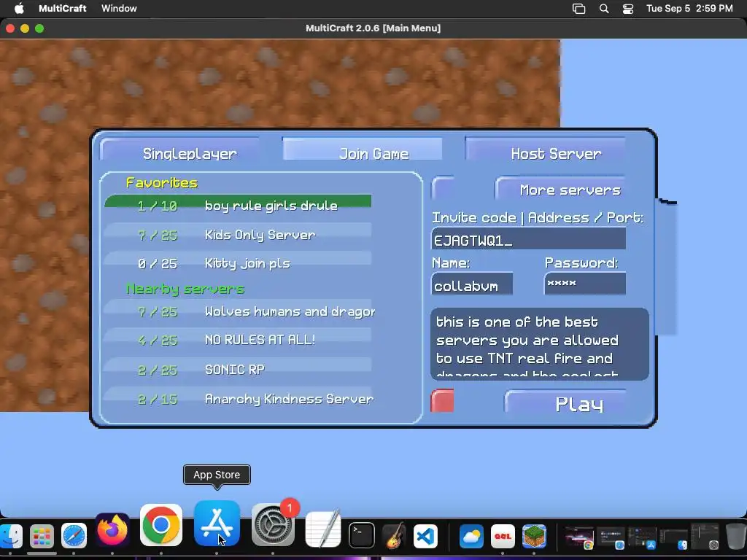
Task: Open Spotlight search in menu bar
Action: [603, 9]
